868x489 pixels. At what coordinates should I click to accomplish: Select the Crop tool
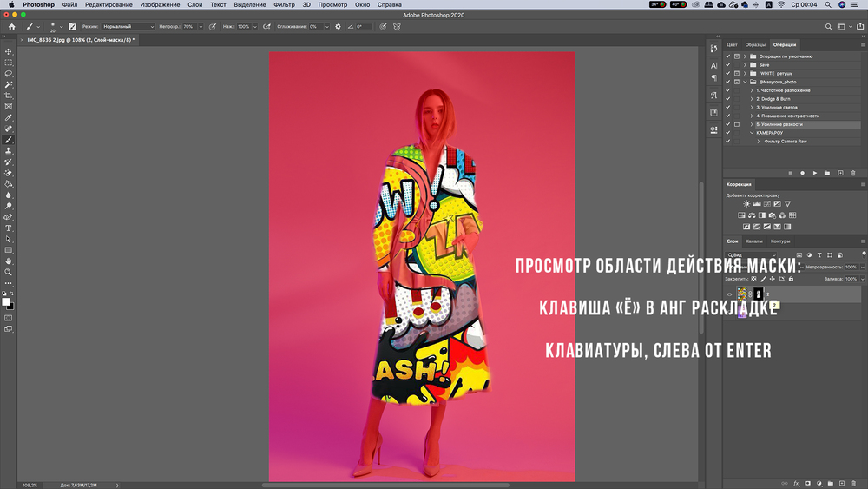click(9, 96)
